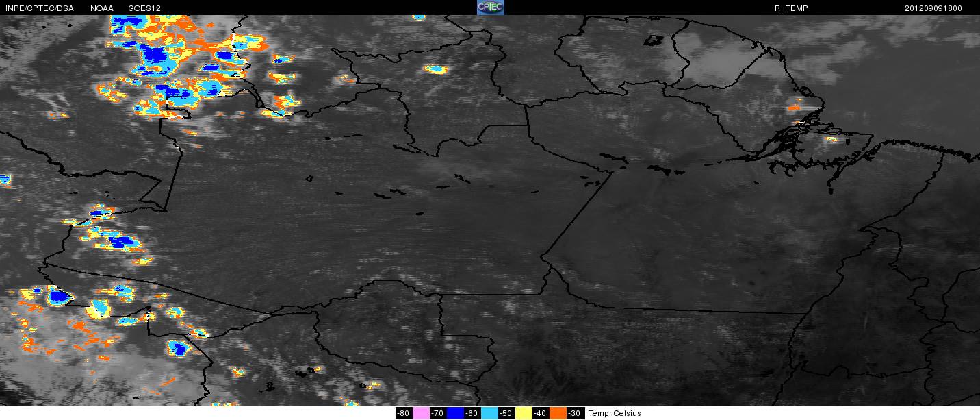Image resolution: width=980 pixels, height=420 pixels.
Task: Click the "-60" legend value
Action: (x=472, y=413)
